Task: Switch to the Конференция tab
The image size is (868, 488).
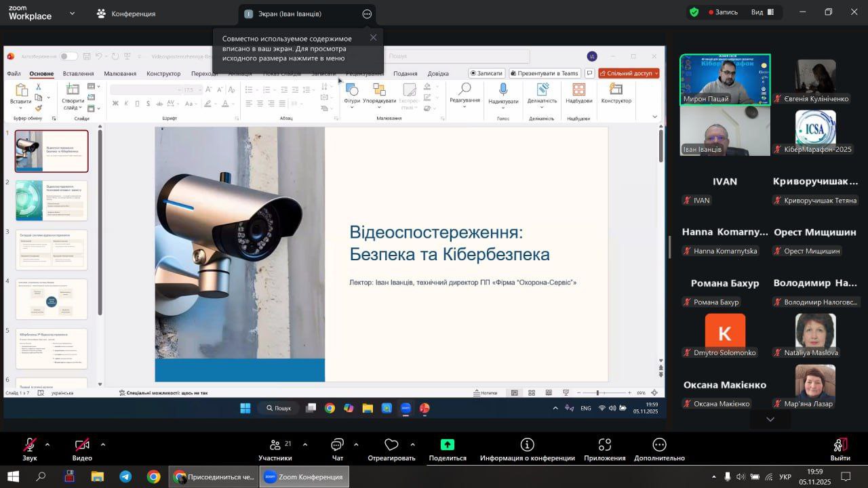Action: click(126, 14)
